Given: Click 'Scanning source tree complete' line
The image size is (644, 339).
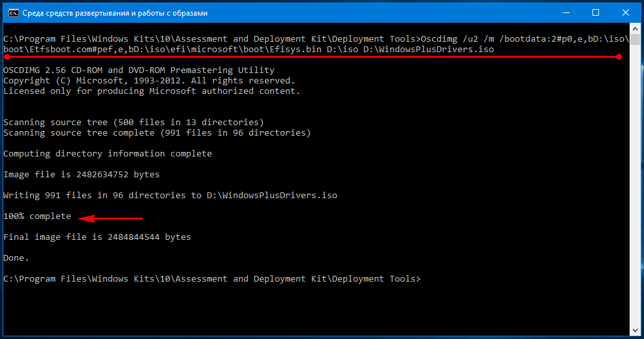Looking at the screenshot, I should 157,133.
